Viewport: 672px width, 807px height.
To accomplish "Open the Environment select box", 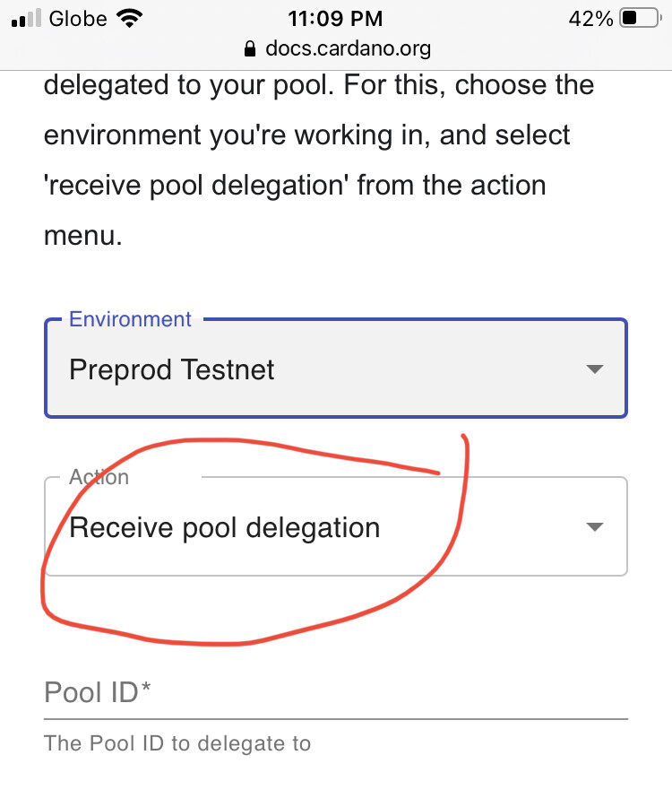I will point(336,369).
